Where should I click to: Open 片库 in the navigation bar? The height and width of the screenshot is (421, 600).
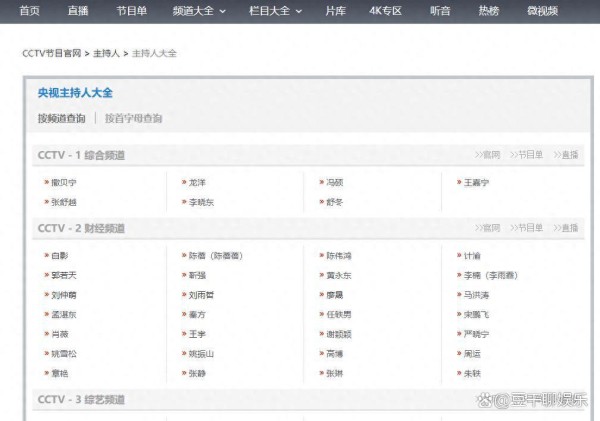tap(336, 11)
